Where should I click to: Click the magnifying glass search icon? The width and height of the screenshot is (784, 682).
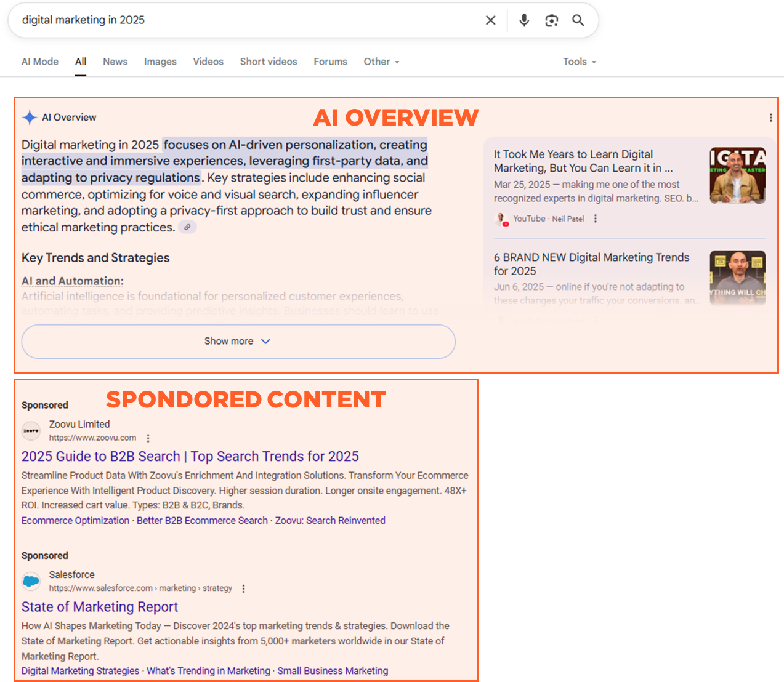[578, 20]
